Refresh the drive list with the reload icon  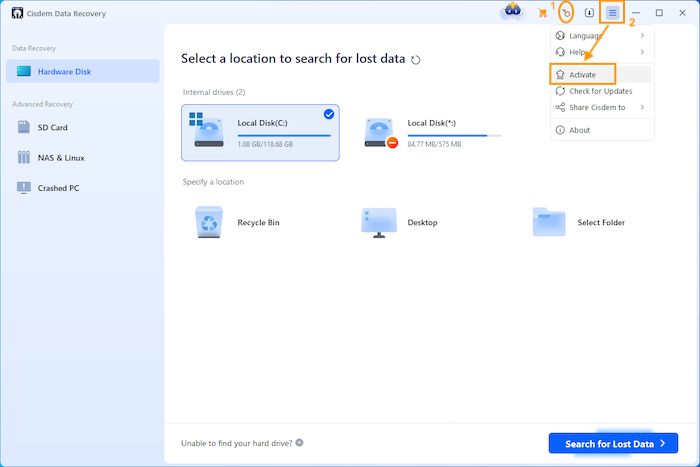pyautogui.click(x=416, y=60)
